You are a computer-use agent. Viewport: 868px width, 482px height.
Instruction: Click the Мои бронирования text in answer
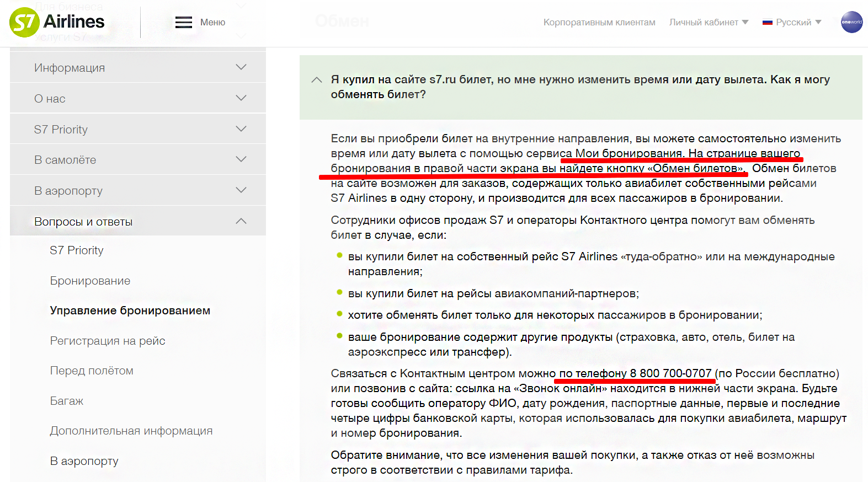click(629, 153)
